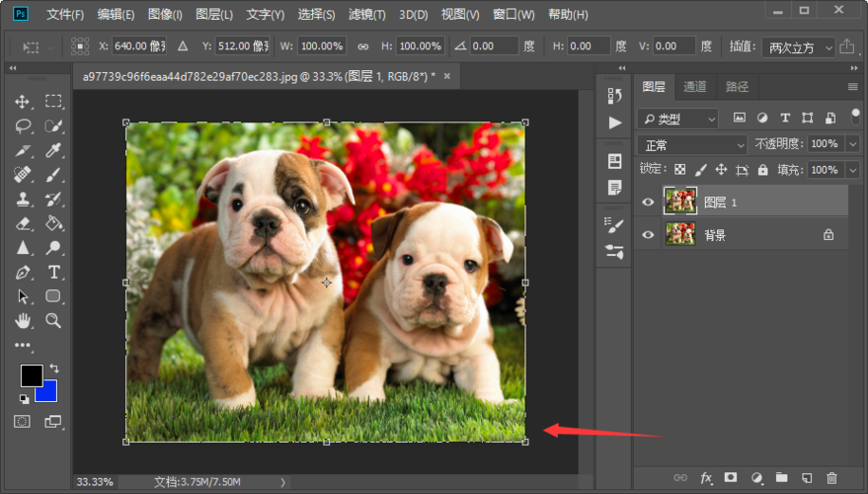Toggle pixel layer filter

tap(740, 118)
